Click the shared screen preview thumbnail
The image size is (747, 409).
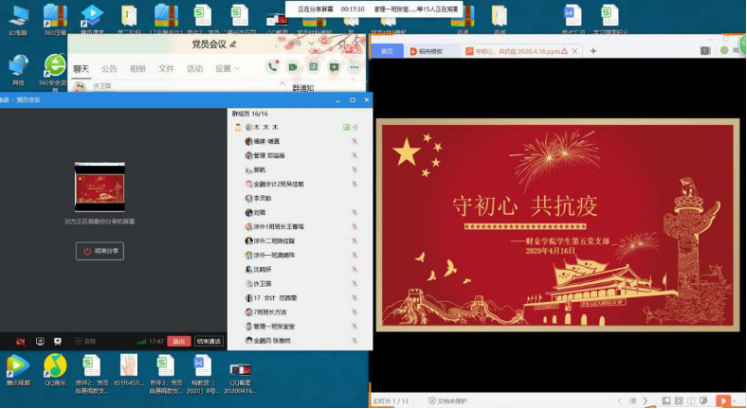point(100,187)
